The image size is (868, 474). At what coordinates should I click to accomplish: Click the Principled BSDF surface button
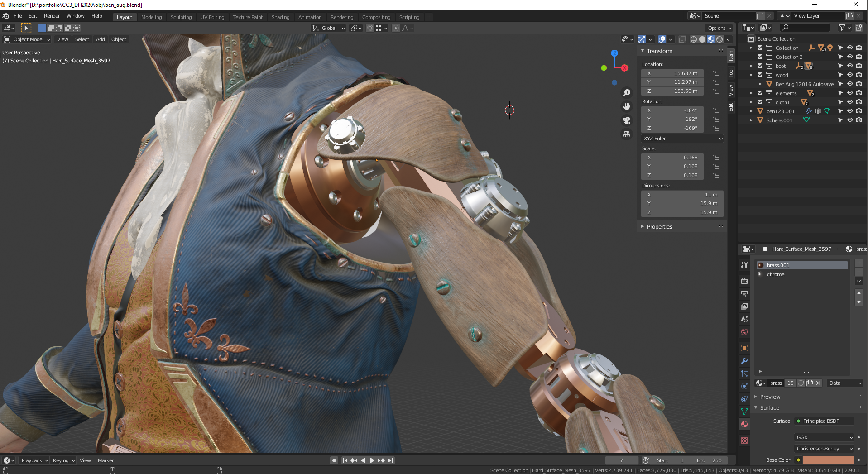824,421
